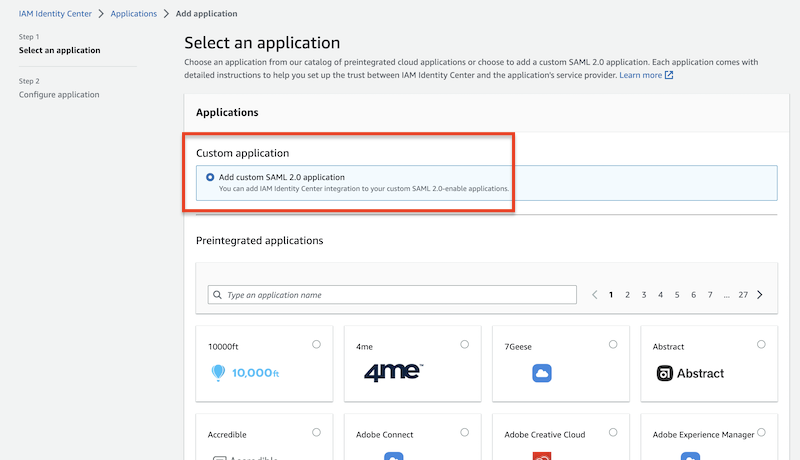Select the Adobe Creative Cloud radio button
Screen dimensions: 800x460
click(x=613, y=432)
